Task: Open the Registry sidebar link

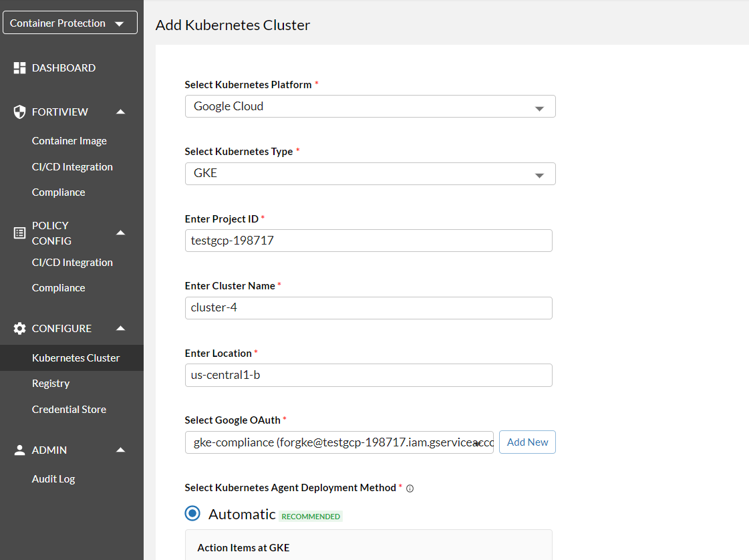Action: [x=51, y=384]
